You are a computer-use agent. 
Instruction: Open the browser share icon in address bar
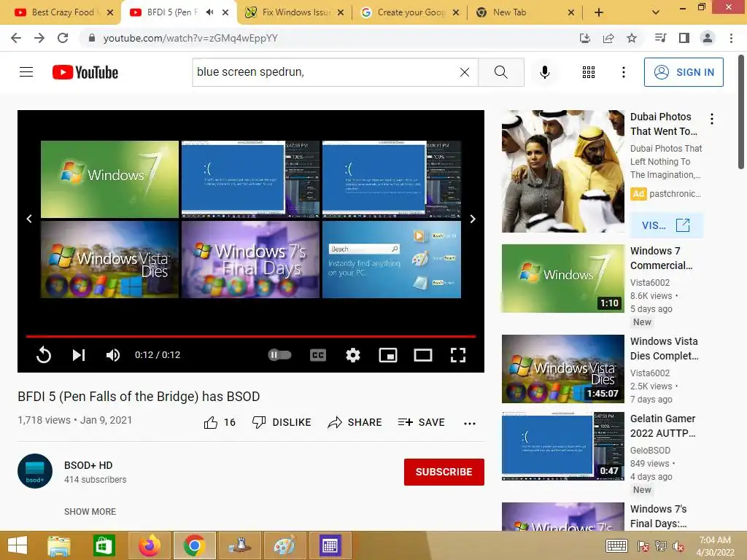[608, 38]
